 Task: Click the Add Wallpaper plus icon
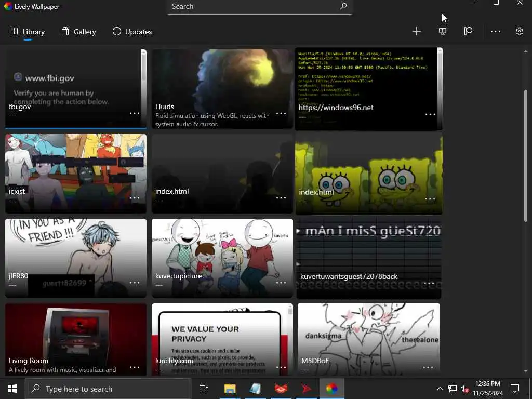click(416, 32)
